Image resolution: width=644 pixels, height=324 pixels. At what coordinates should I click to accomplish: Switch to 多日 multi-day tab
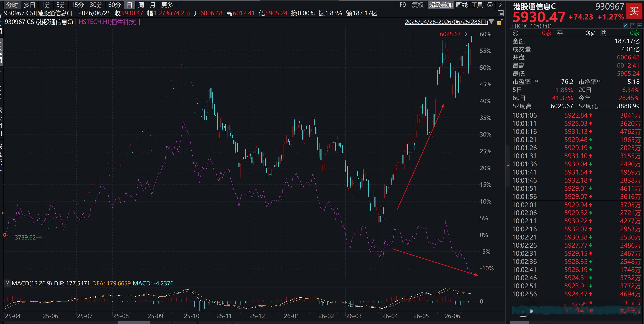[29, 5]
